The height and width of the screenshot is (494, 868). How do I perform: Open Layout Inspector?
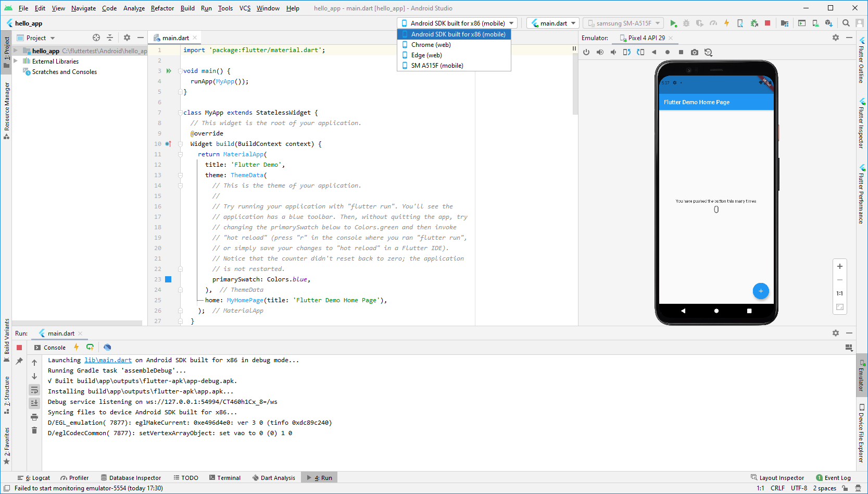(777, 478)
